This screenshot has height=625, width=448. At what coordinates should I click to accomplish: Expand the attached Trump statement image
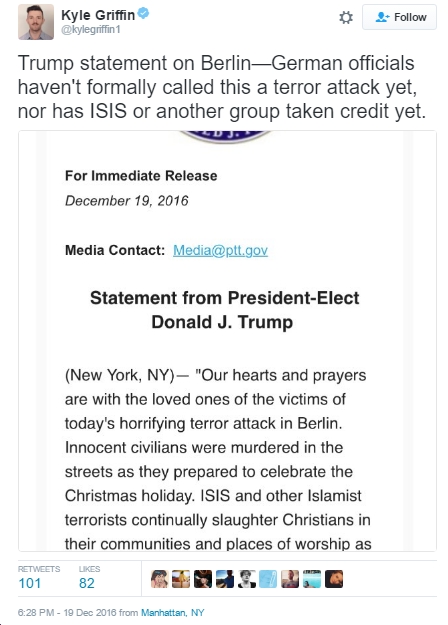click(227, 341)
